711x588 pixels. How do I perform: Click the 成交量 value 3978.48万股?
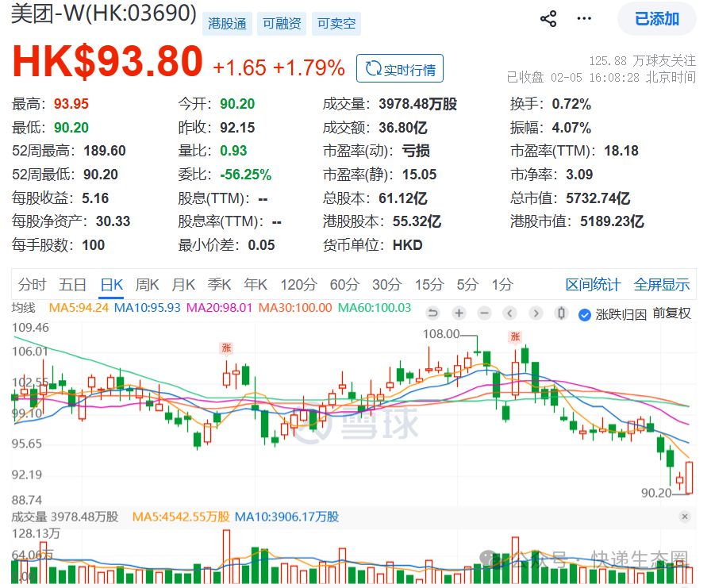tap(417, 104)
